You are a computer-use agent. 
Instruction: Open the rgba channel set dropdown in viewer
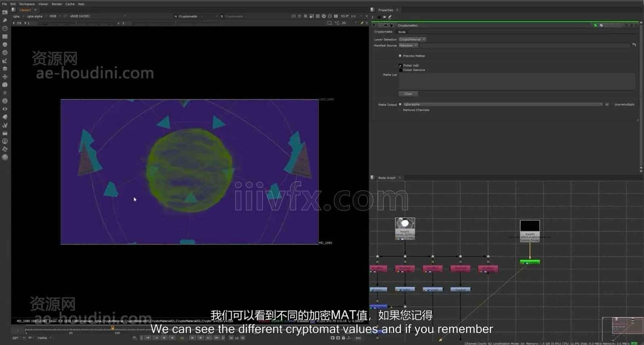click(x=18, y=17)
